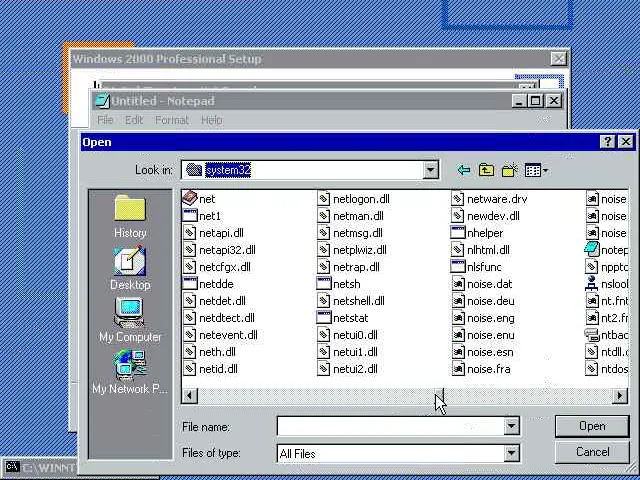
Task: Expand the File name dropdown arrow
Action: pos(511,426)
